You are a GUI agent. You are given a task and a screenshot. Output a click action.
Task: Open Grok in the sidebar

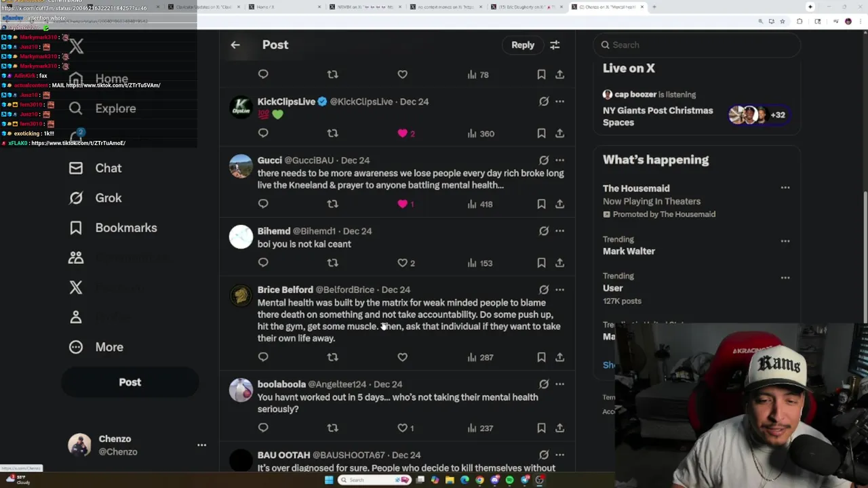point(95,198)
